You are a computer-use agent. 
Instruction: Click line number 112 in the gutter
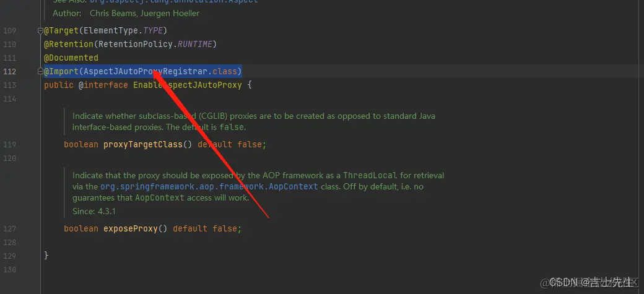point(9,71)
